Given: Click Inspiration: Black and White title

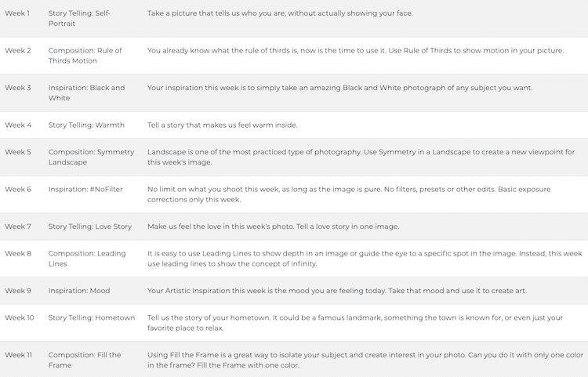Looking at the screenshot, I should click(x=86, y=92).
